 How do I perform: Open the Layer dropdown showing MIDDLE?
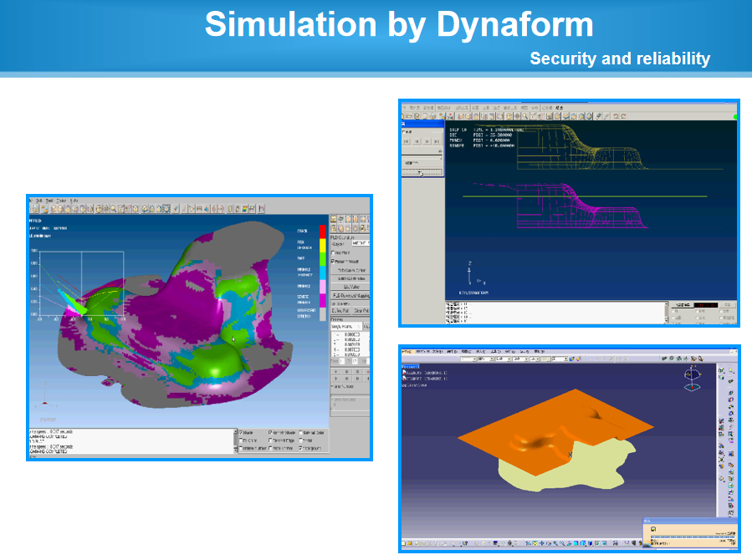coord(361,243)
